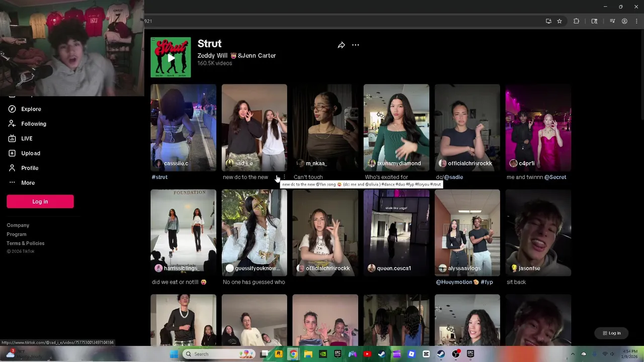This screenshot has width=644, height=362.
Task: Open the Chrome media controls icon
Action: 612,21
